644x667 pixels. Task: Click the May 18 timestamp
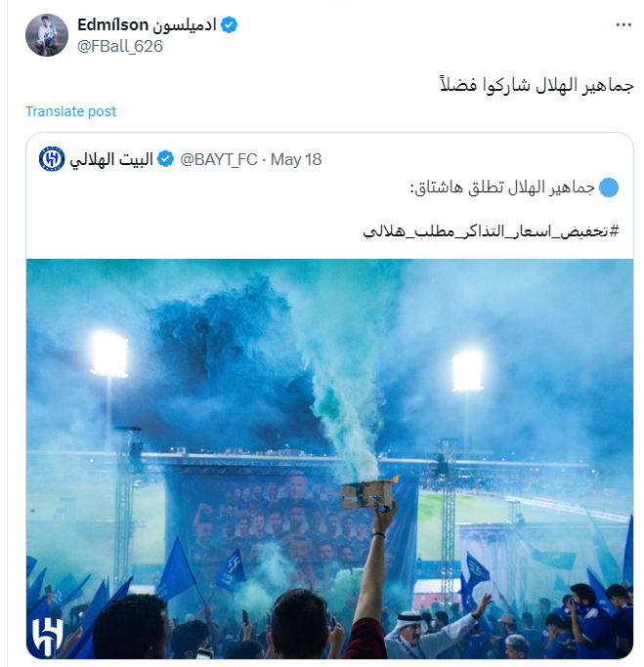point(296,159)
